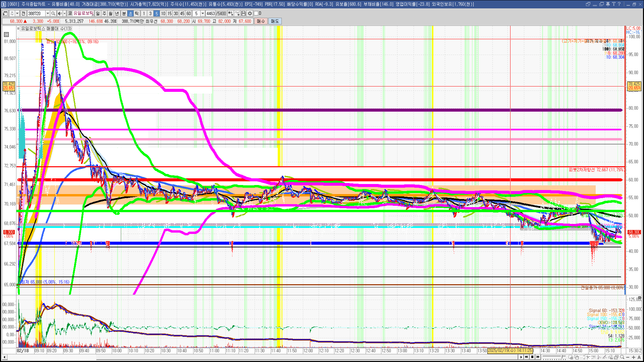Viewport: 644px width, 362px height.
Task: Click the stock search magnifier icon
Action: [x=53, y=13]
